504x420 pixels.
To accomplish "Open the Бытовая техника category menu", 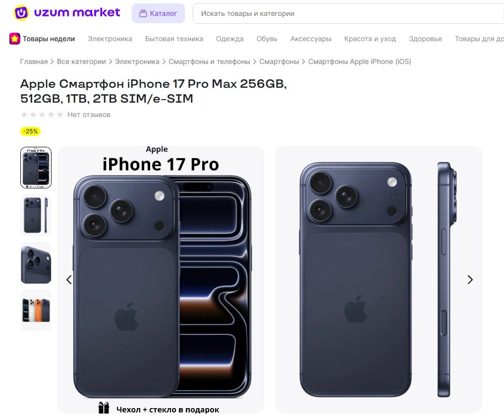I will pos(174,39).
